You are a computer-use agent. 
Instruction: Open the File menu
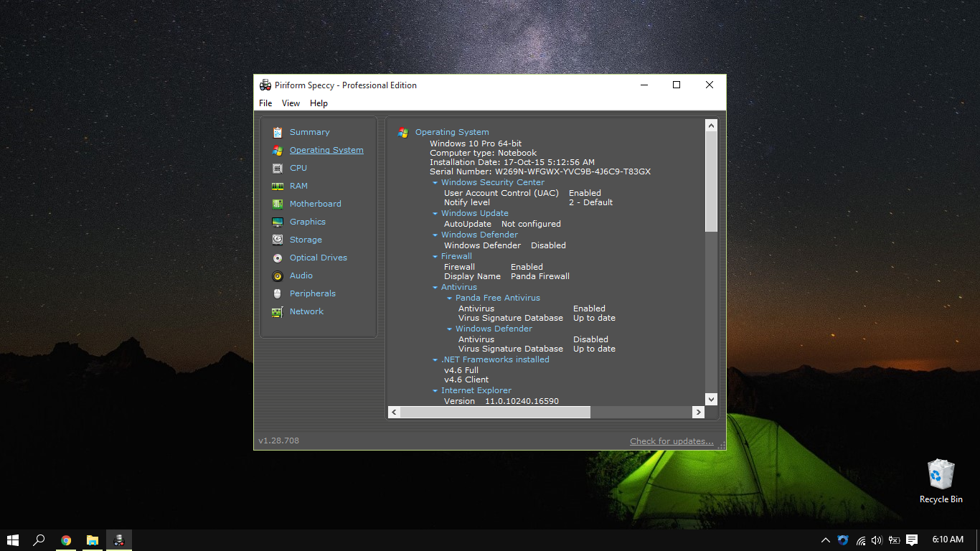(265, 103)
